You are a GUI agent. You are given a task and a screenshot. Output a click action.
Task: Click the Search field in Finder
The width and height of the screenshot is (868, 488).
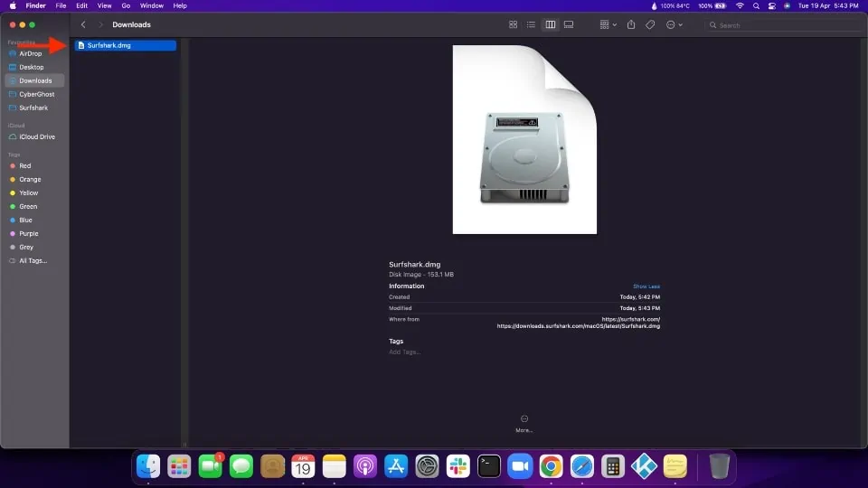(x=785, y=25)
